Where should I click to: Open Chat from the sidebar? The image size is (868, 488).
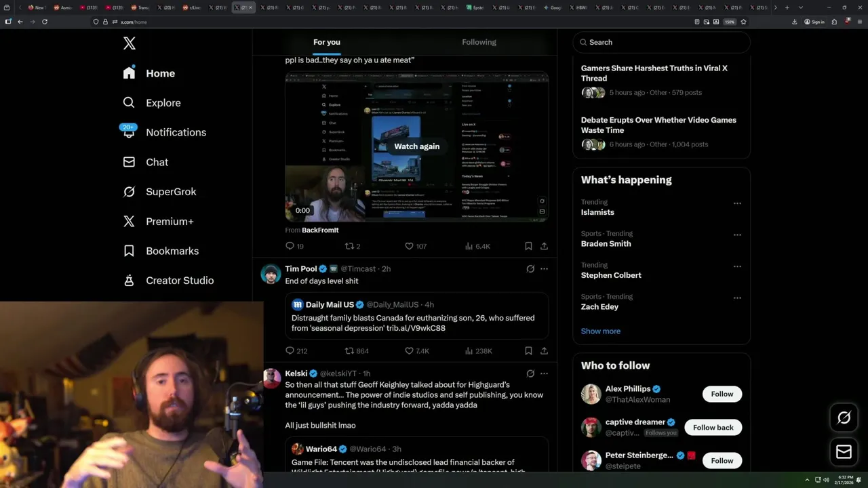pos(145,162)
